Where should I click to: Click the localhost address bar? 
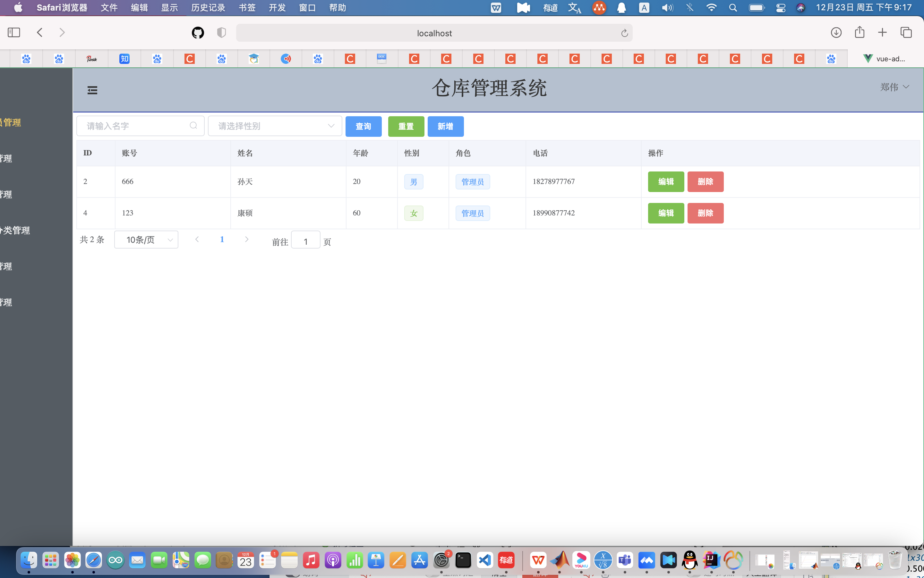[434, 33]
